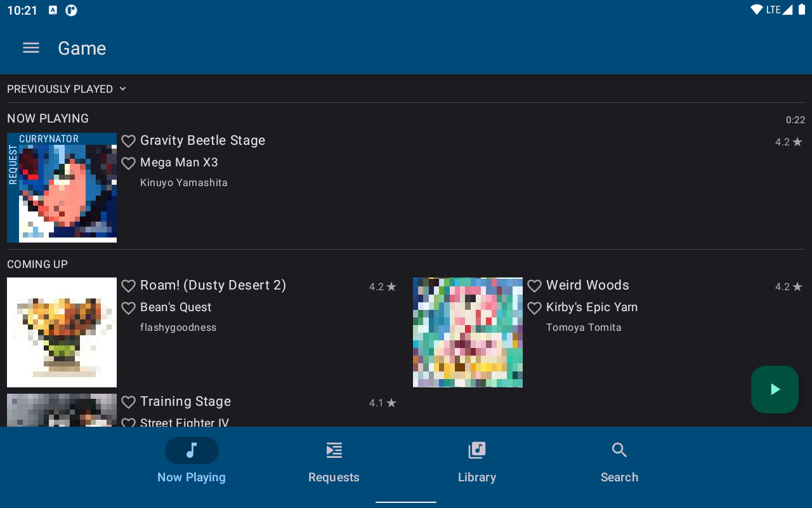Rate Weird Woods via its star rating
Image resolution: width=812 pixels, height=508 pixels.
789,287
